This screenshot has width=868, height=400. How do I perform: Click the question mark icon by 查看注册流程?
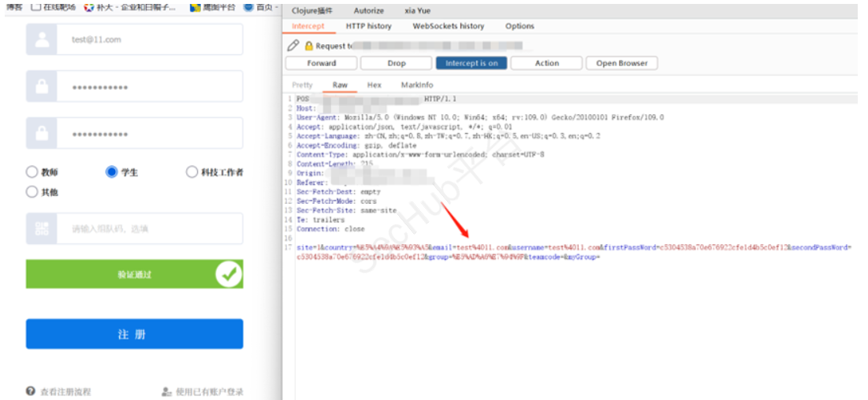coord(31,391)
